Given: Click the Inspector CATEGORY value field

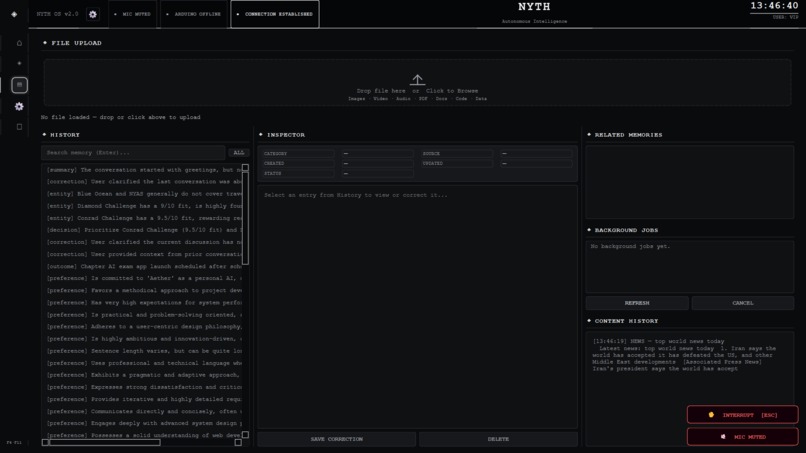Looking at the screenshot, I should 377,154.
